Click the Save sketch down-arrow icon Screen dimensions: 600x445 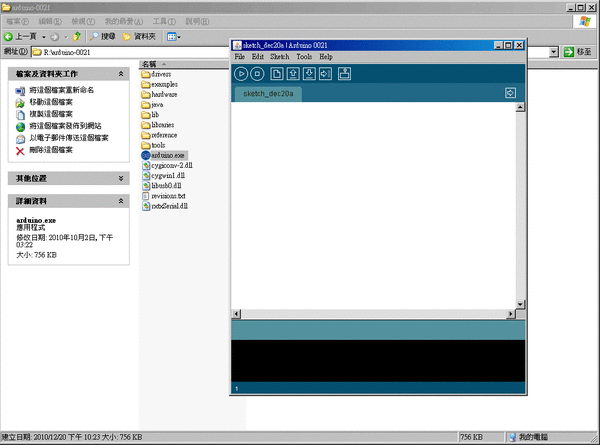(x=309, y=73)
